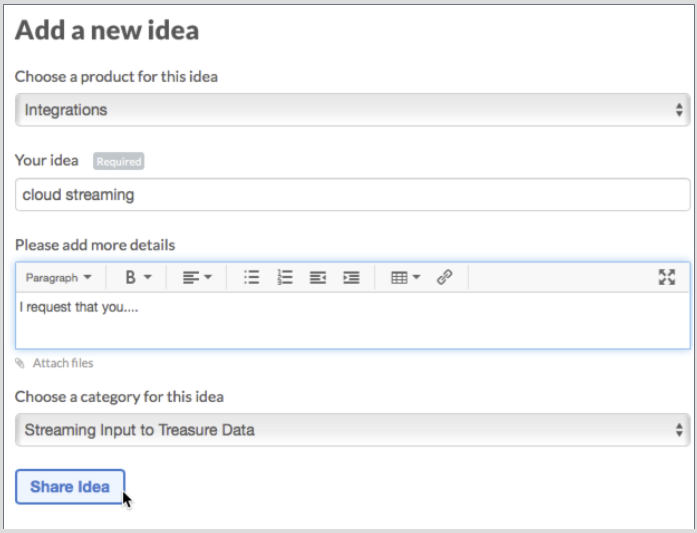
Task: Open the Streaming Input category dropdown
Action: 353,430
